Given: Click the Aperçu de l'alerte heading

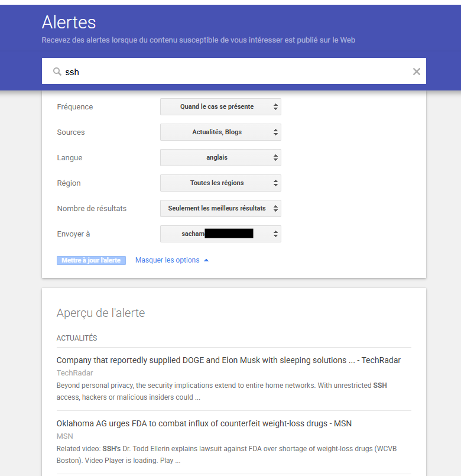Looking at the screenshot, I should click(100, 313).
